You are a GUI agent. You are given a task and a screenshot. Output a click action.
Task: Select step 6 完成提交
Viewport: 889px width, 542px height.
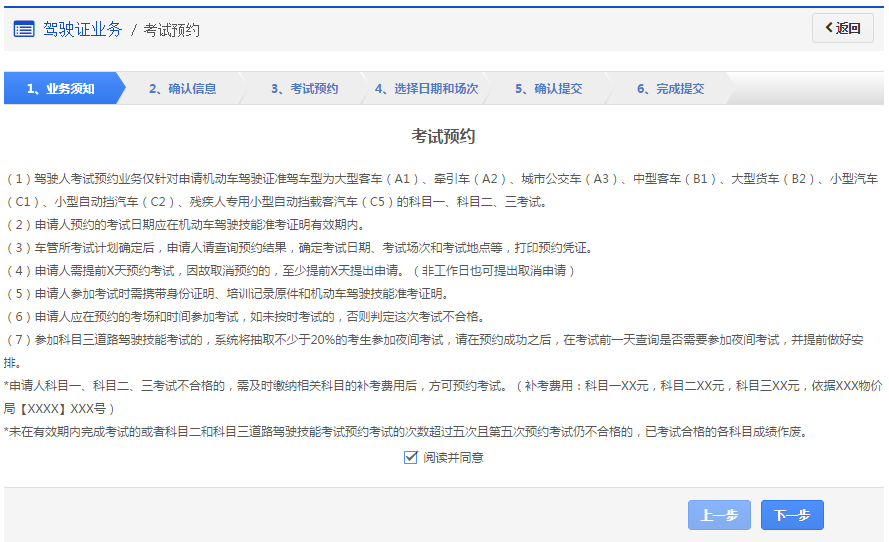pos(670,88)
